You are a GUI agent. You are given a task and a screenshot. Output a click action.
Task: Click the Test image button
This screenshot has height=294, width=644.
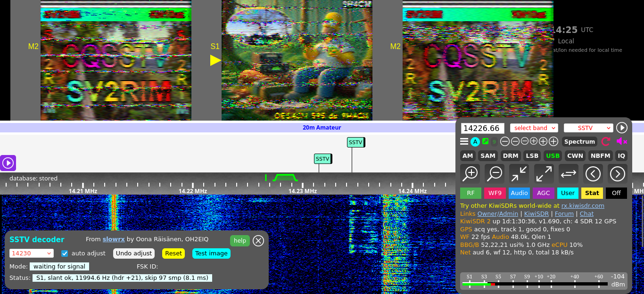coord(211,253)
